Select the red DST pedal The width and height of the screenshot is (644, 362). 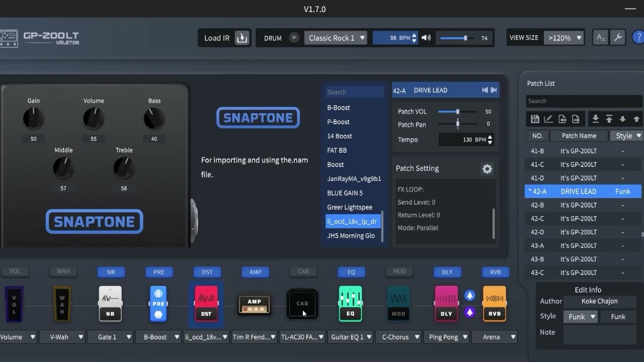(206, 304)
